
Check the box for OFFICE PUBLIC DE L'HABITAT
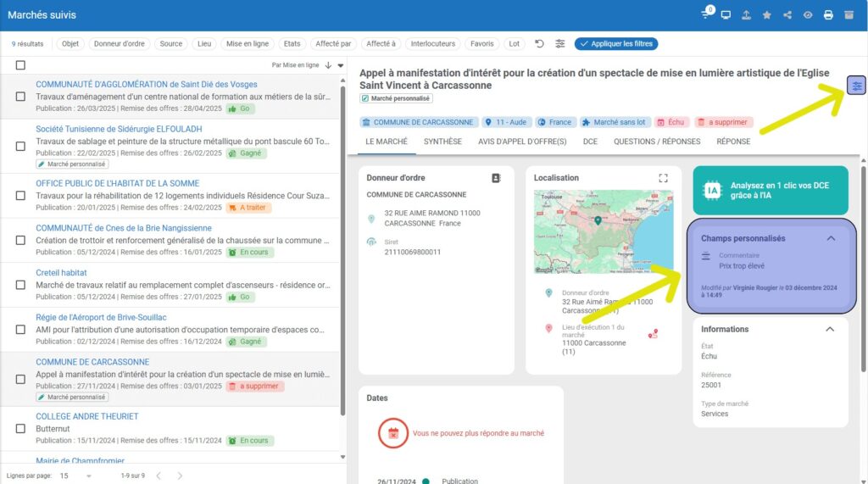click(20, 195)
